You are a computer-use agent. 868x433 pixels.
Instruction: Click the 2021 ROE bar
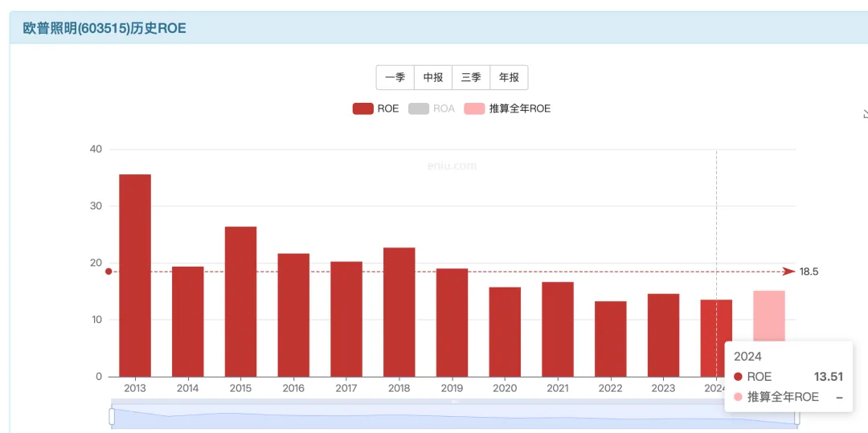click(558, 329)
